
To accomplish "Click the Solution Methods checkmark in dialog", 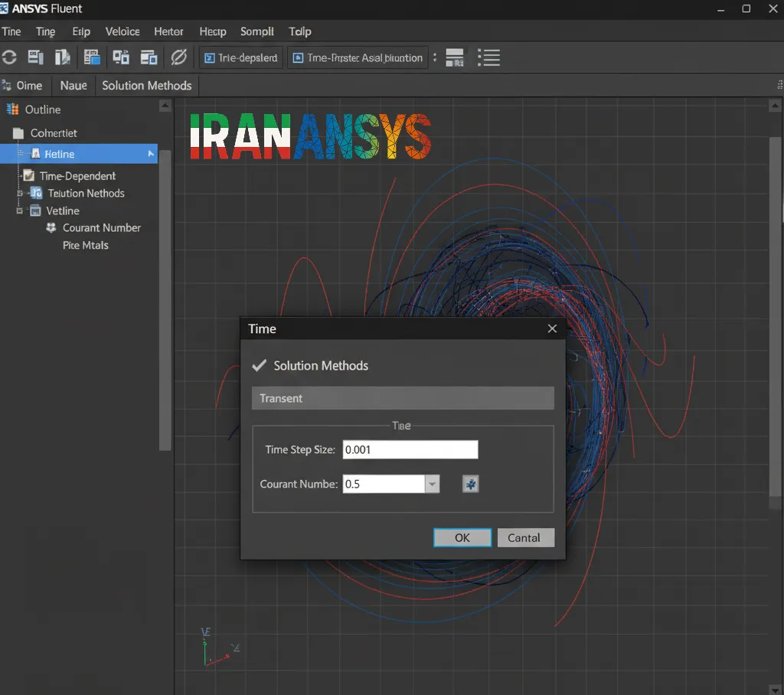I will click(259, 366).
